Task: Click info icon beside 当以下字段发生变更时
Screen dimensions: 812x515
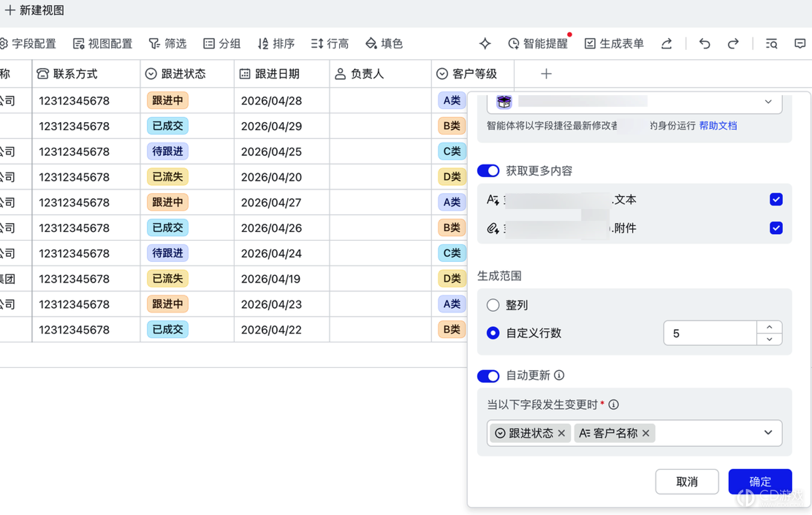Action: (614, 405)
